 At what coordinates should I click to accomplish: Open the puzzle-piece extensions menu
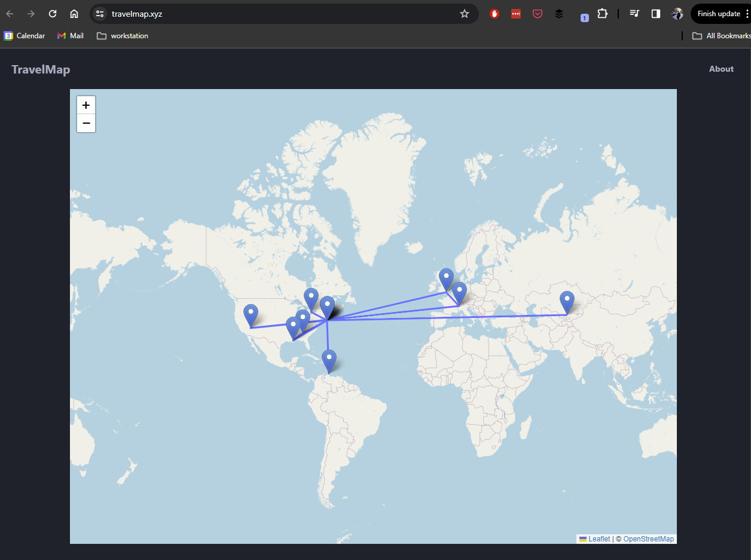602,13
